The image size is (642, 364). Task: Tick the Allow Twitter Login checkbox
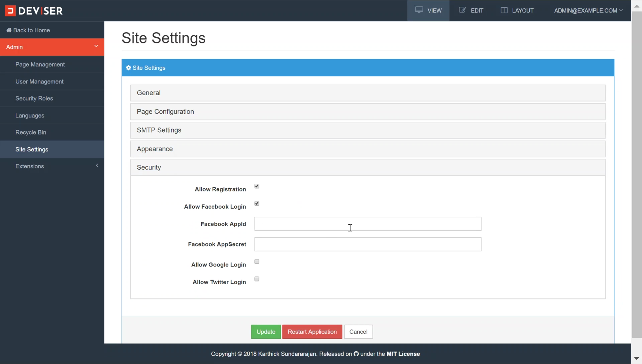coord(257,279)
